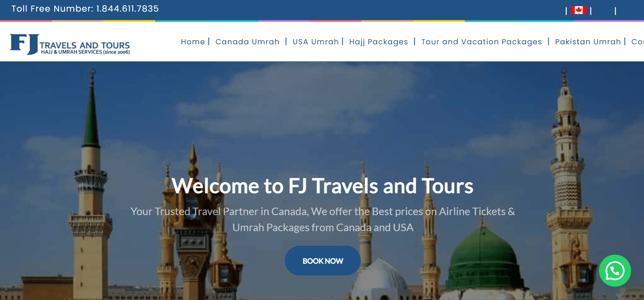Click the BOOK NOW button
This screenshot has width=644, height=300.
tap(323, 261)
